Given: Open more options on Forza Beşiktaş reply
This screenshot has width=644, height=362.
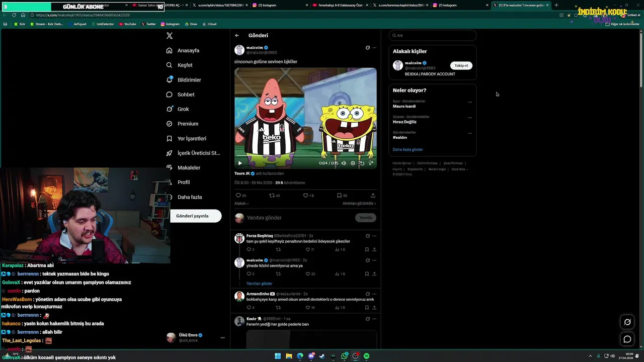Looking at the screenshot, I should (x=374, y=236).
